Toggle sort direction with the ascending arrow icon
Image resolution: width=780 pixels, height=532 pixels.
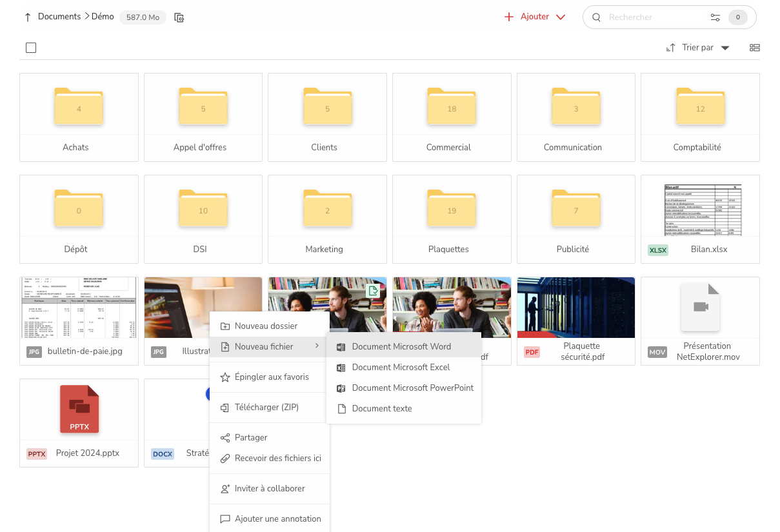671,47
